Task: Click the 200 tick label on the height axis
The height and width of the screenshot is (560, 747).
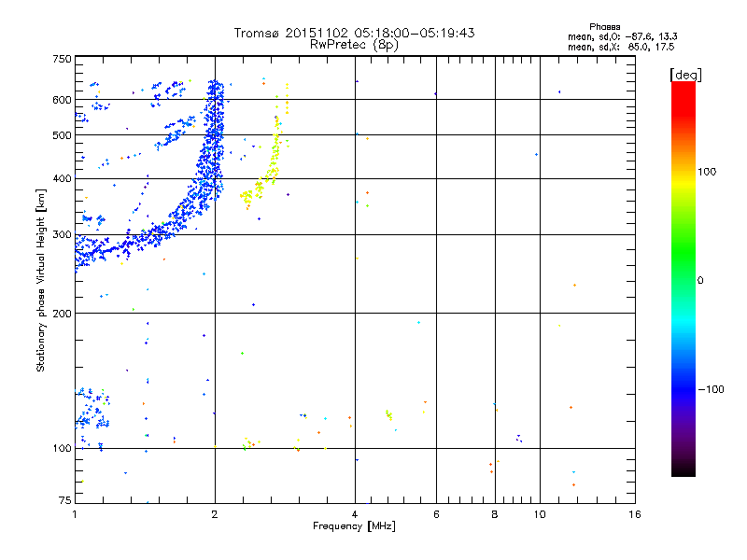Action: 62,314
